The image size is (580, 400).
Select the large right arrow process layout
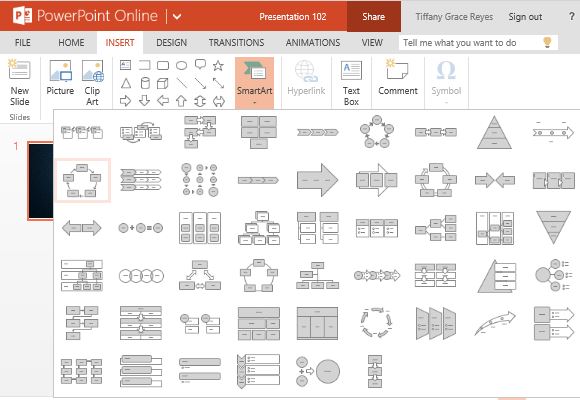pyautogui.click(x=317, y=180)
